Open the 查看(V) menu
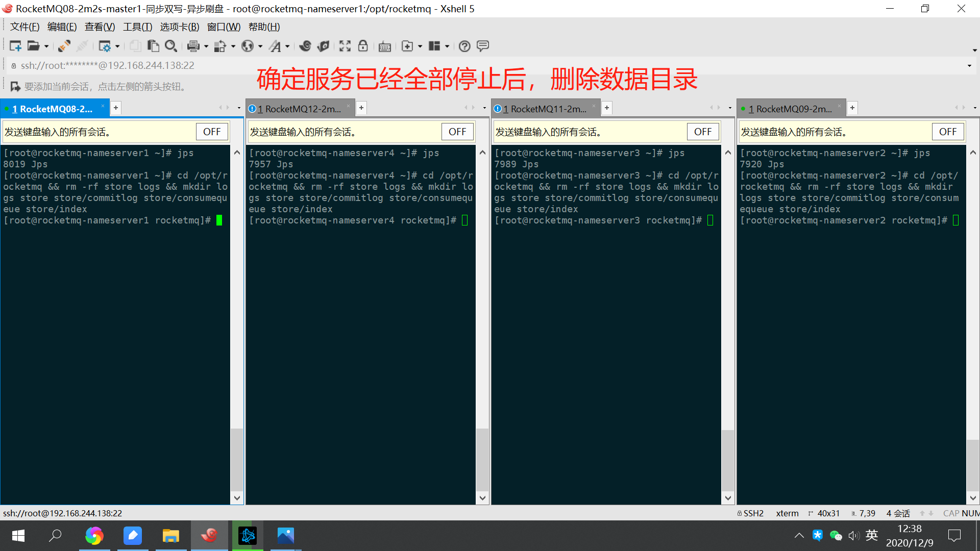This screenshot has width=980, height=551. tap(100, 27)
